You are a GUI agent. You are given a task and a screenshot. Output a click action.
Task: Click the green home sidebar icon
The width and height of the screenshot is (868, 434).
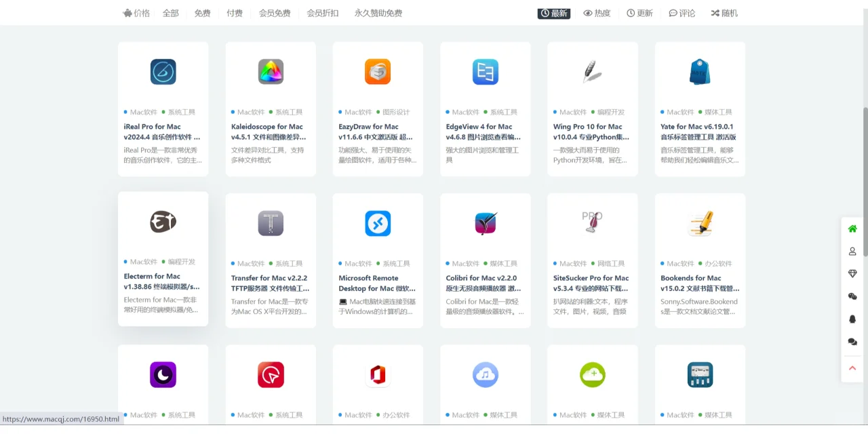pos(852,229)
